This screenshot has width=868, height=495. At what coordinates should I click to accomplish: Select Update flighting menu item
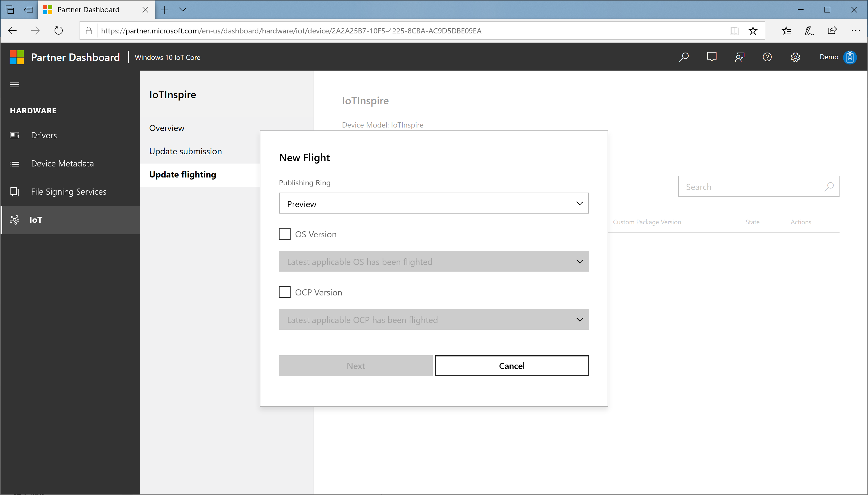pyautogui.click(x=182, y=174)
